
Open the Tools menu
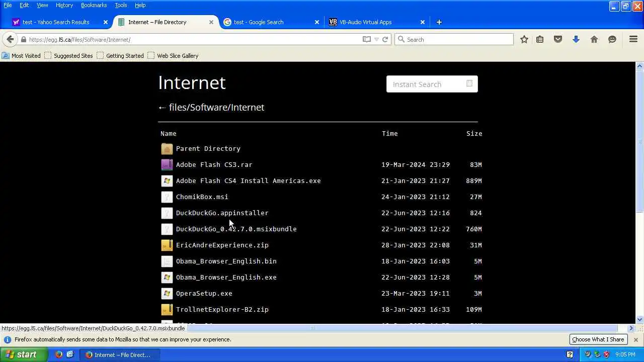click(121, 5)
